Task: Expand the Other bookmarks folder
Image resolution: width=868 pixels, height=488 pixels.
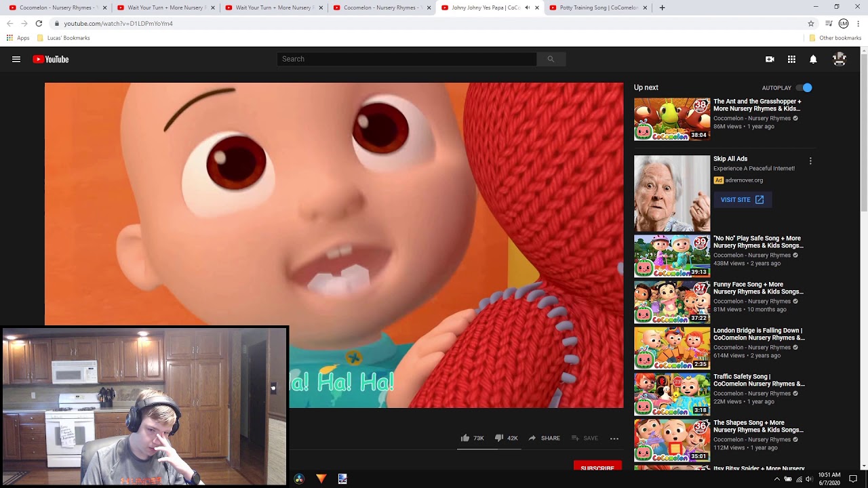Action: 835,38
